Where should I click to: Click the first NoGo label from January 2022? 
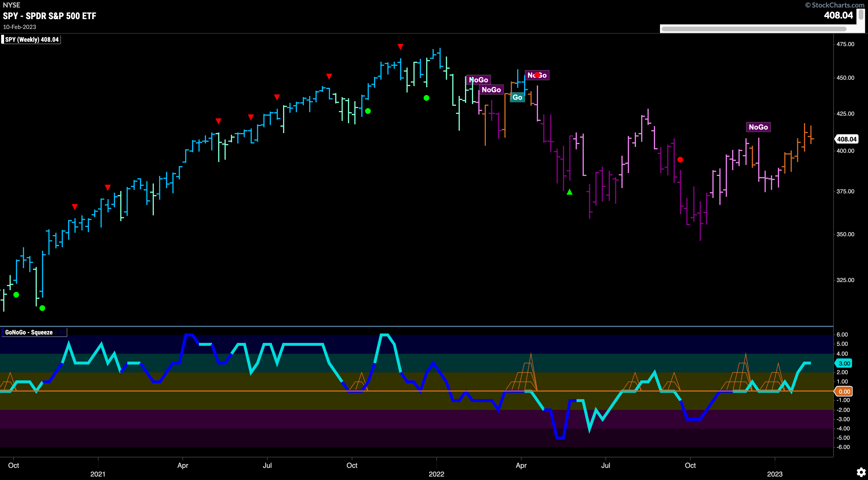tap(479, 80)
